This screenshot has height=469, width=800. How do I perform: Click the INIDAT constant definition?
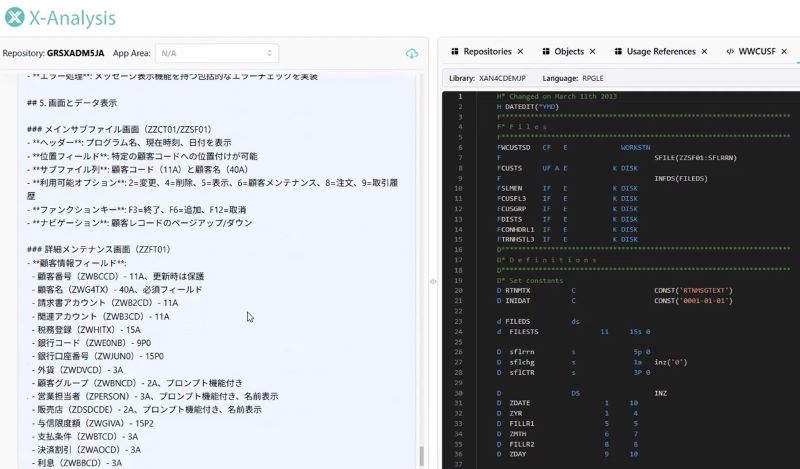615,301
